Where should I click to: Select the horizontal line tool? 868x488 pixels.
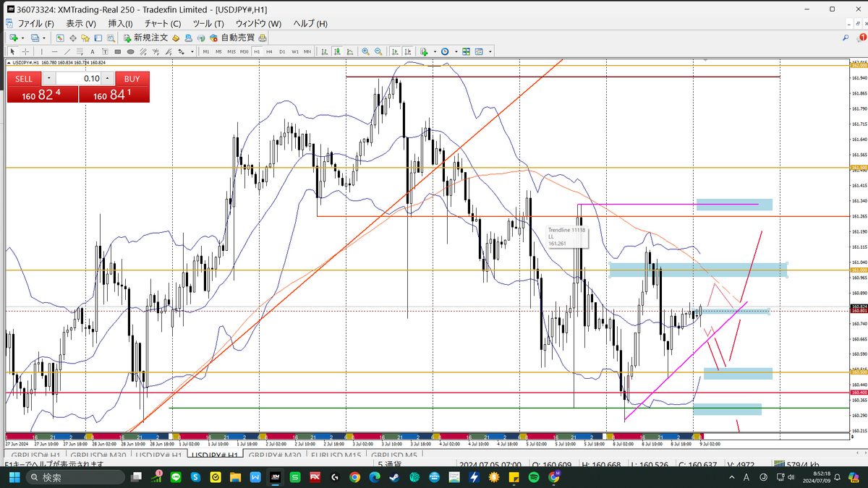click(x=55, y=51)
